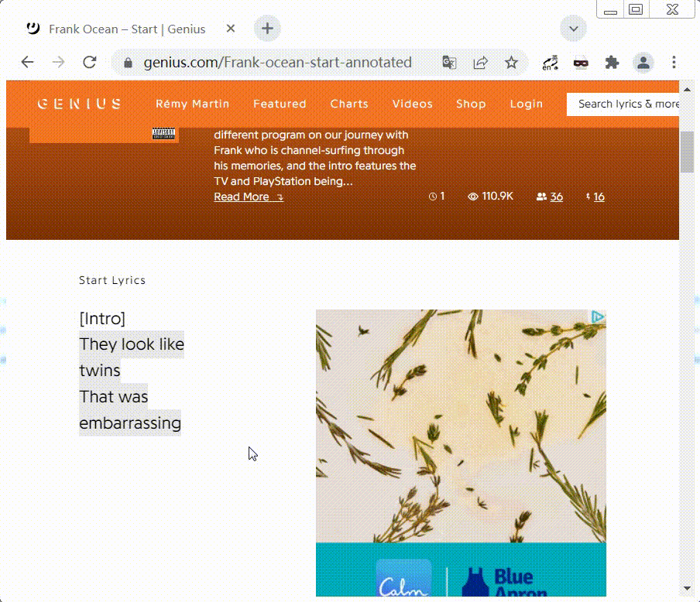This screenshot has height=602, width=700.
Task: Click the 'Start Lyrics' heading
Action: click(112, 280)
